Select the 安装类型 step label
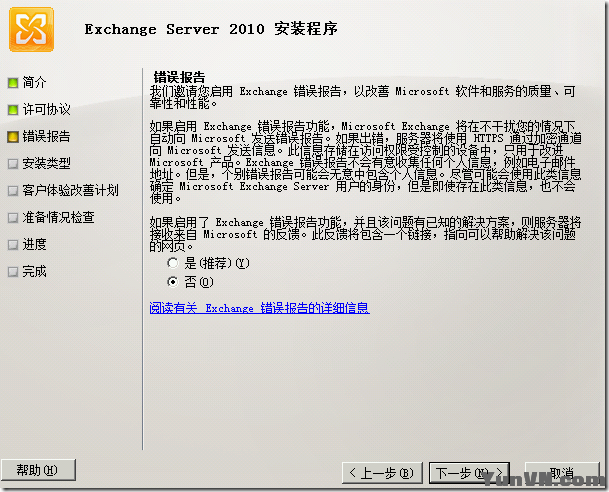Viewport: 609px width, 492px height. click(x=47, y=163)
